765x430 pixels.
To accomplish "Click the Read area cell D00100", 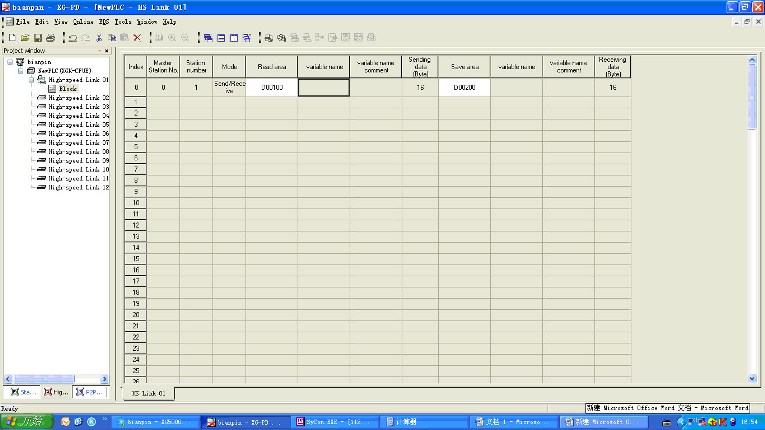I will pyautogui.click(x=271, y=88).
